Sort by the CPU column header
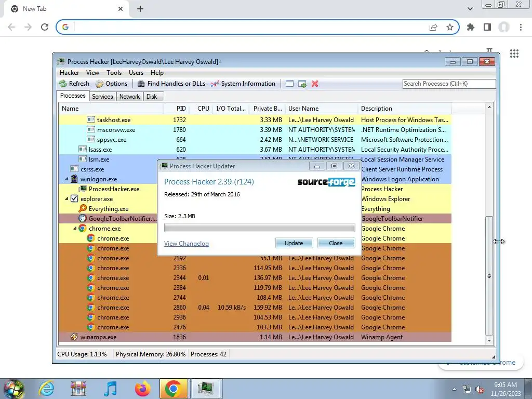The width and height of the screenshot is (532, 399). click(x=201, y=109)
